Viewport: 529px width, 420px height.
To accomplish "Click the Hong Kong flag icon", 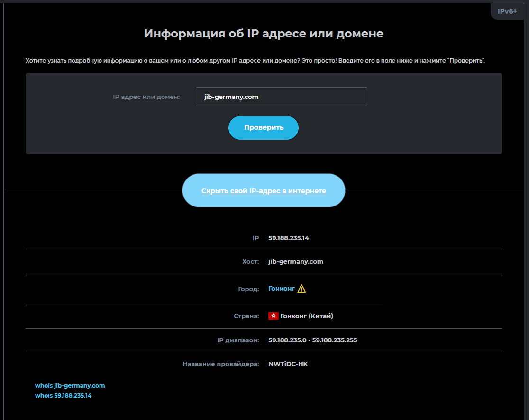I will (273, 316).
